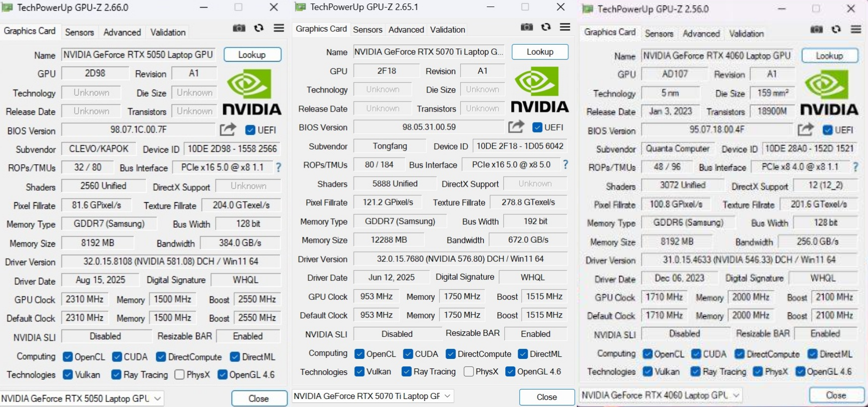This screenshot has height=407, width=868.
Task: Switch to the Sensors tab in GPU-Z 2.66.0
Action: click(x=80, y=32)
